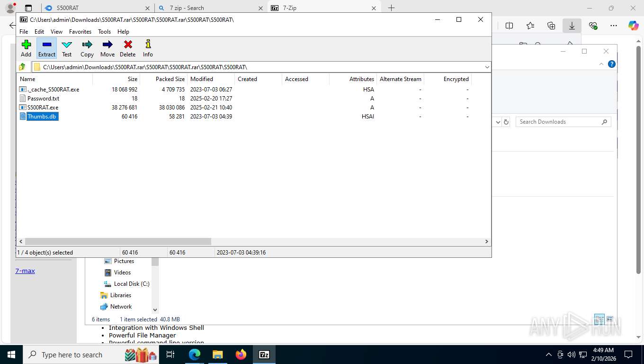Switch to the S500RAT browser tab
The width and height of the screenshot is (644, 364).
click(x=97, y=8)
